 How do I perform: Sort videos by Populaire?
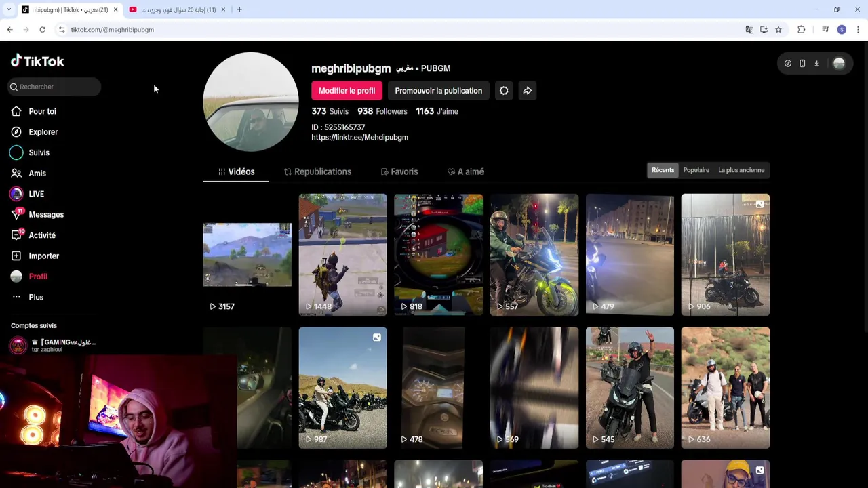coord(696,170)
